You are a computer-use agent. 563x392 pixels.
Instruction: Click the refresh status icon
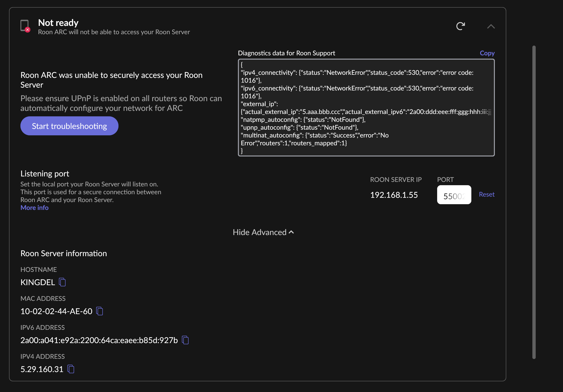coord(460,26)
